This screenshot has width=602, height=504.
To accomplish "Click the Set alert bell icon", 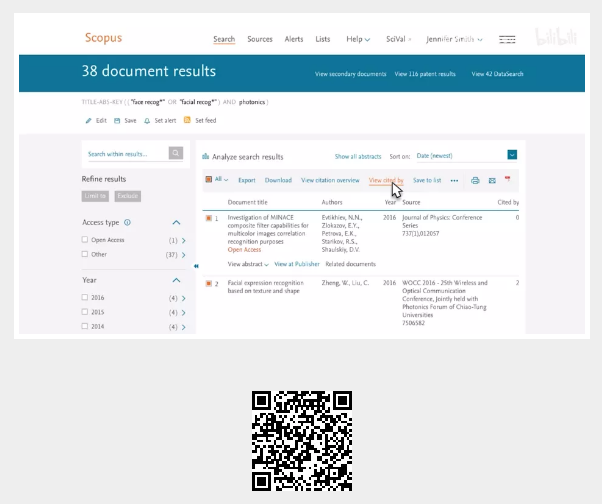I will click(147, 121).
